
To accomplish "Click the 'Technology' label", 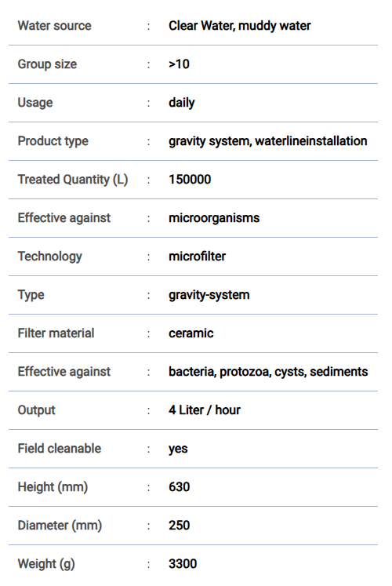I will pyautogui.click(x=50, y=257).
